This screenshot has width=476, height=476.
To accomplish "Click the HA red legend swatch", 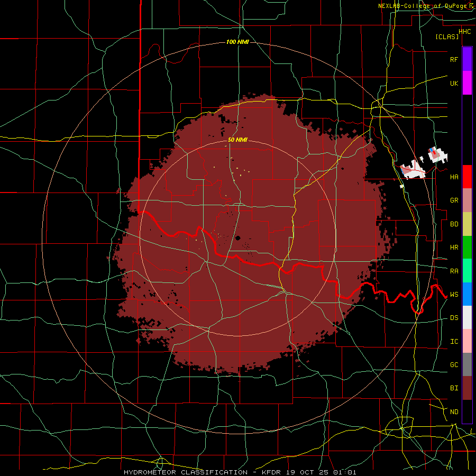I will tap(467, 177).
